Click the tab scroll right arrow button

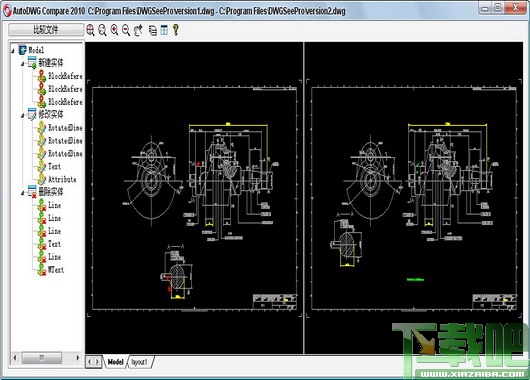[x=97, y=362]
